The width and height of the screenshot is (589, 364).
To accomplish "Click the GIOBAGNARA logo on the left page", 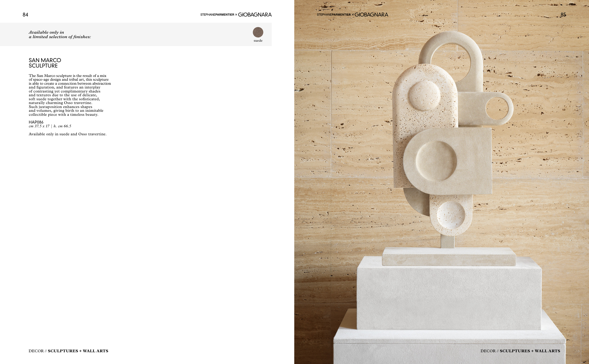I will click(x=255, y=15).
